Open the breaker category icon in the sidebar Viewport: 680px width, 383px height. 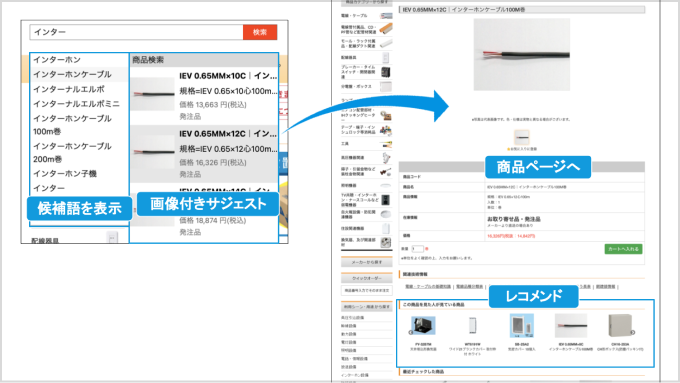(x=386, y=72)
